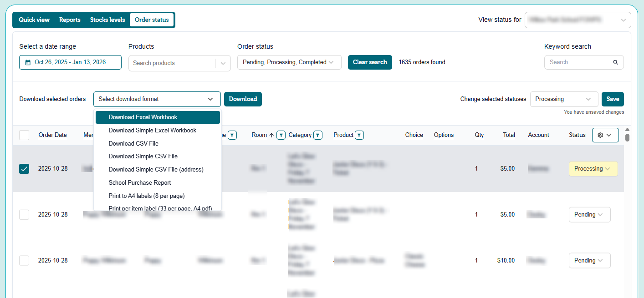Click the table vertical scrollbar thumb
The width and height of the screenshot is (644, 298).
627,137
